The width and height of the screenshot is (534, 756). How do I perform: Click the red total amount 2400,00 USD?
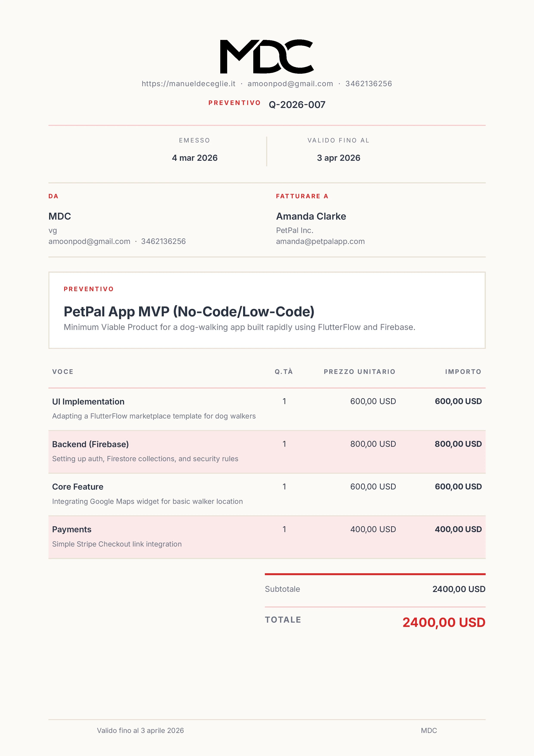pos(444,622)
